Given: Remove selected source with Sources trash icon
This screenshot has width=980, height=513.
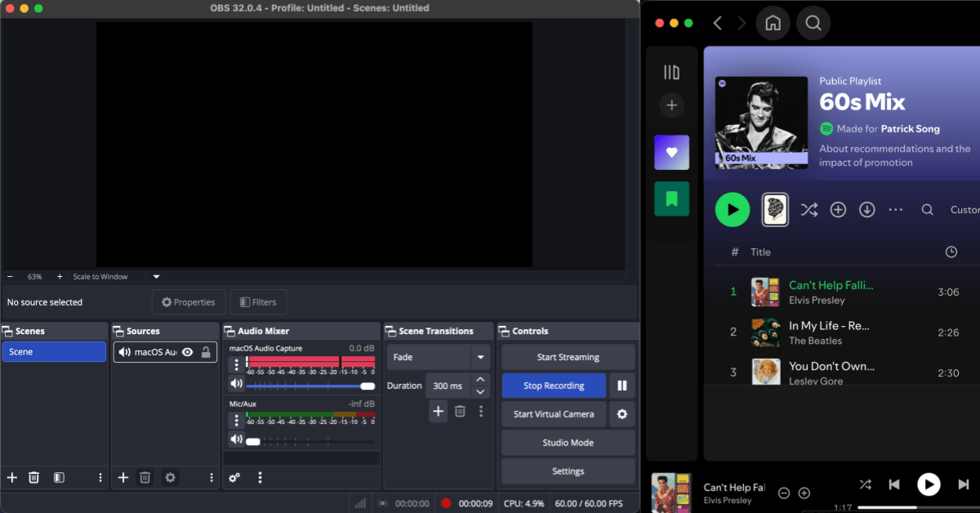Looking at the screenshot, I should point(145,477).
